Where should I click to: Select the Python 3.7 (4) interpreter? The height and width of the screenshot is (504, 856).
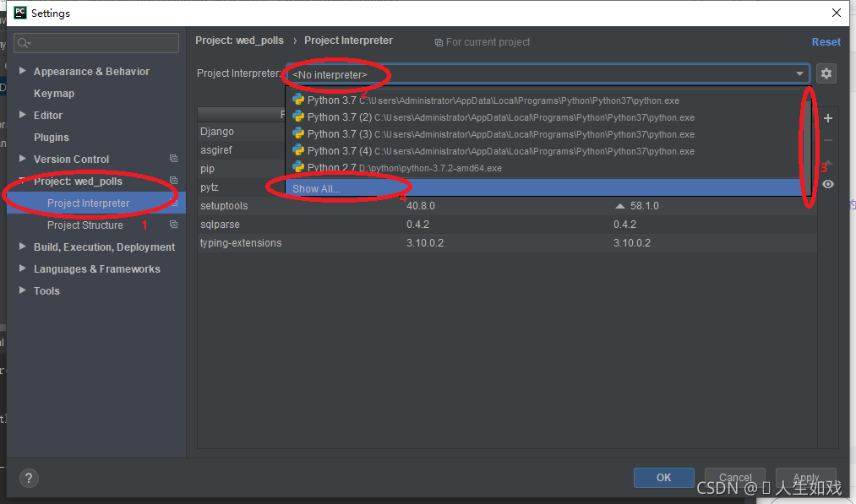(x=543, y=151)
